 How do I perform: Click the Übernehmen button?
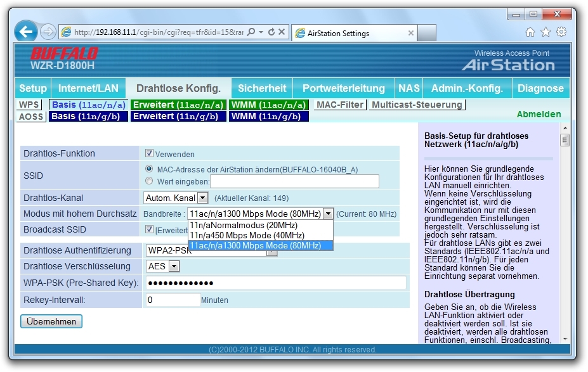[x=51, y=321]
